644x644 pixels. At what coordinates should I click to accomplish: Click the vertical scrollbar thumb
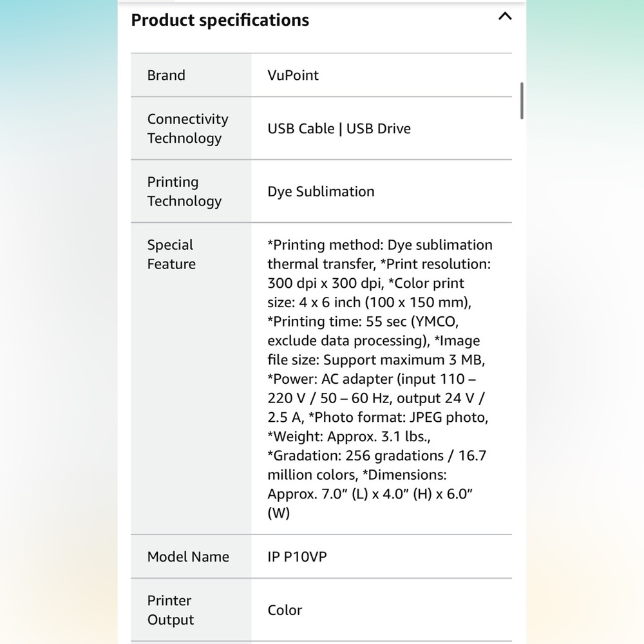[x=522, y=100]
